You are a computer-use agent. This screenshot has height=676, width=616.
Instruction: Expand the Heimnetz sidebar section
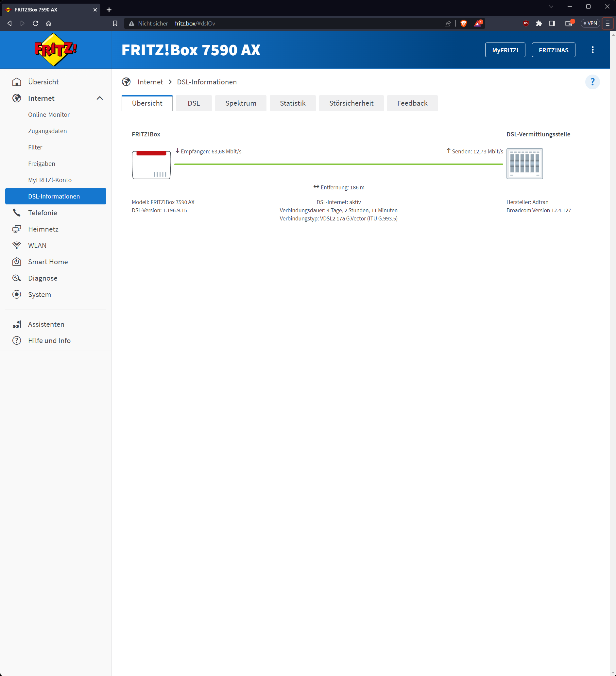(x=43, y=229)
